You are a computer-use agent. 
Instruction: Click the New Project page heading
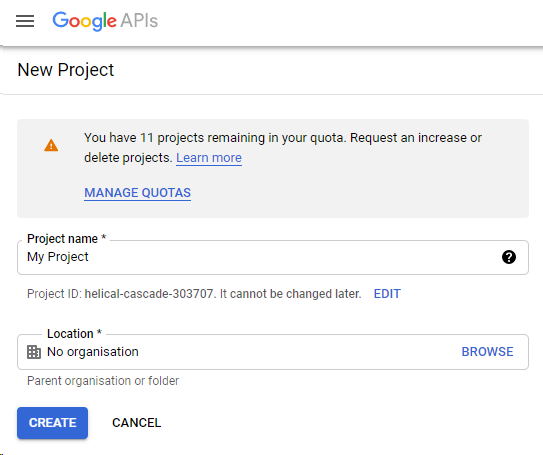coord(65,70)
